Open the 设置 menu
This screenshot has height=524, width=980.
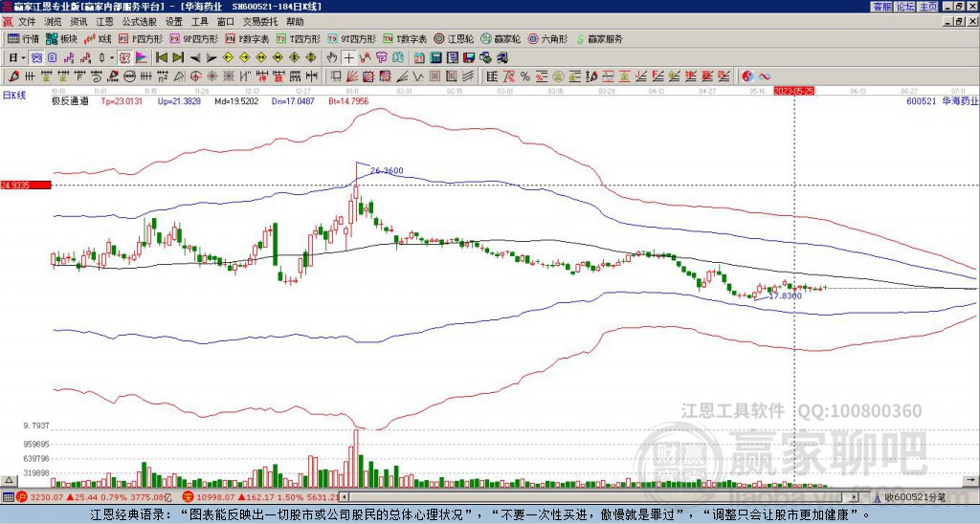pos(174,22)
